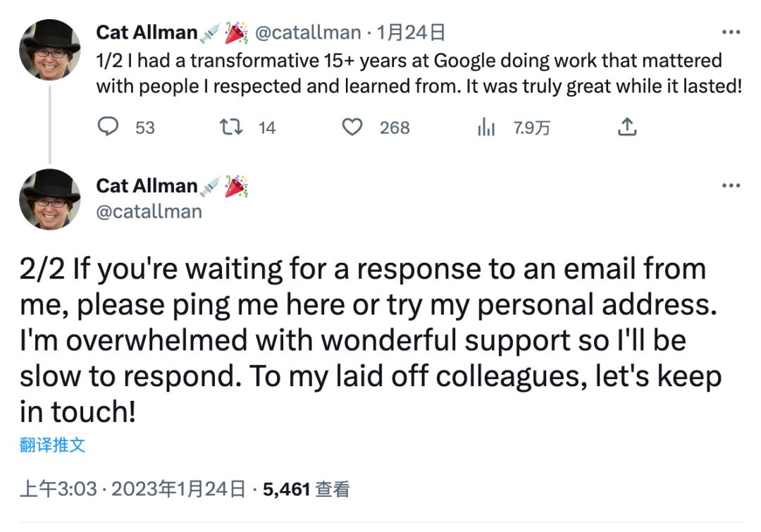Click the 268 likes count number
Image resolution: width=761 pixels, height=532 pixels.
pos(395,128)
